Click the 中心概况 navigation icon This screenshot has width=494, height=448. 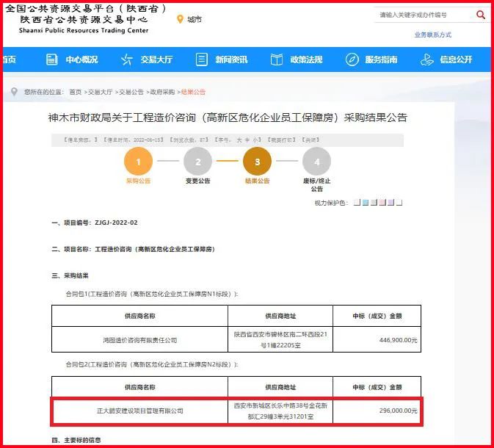51,60
